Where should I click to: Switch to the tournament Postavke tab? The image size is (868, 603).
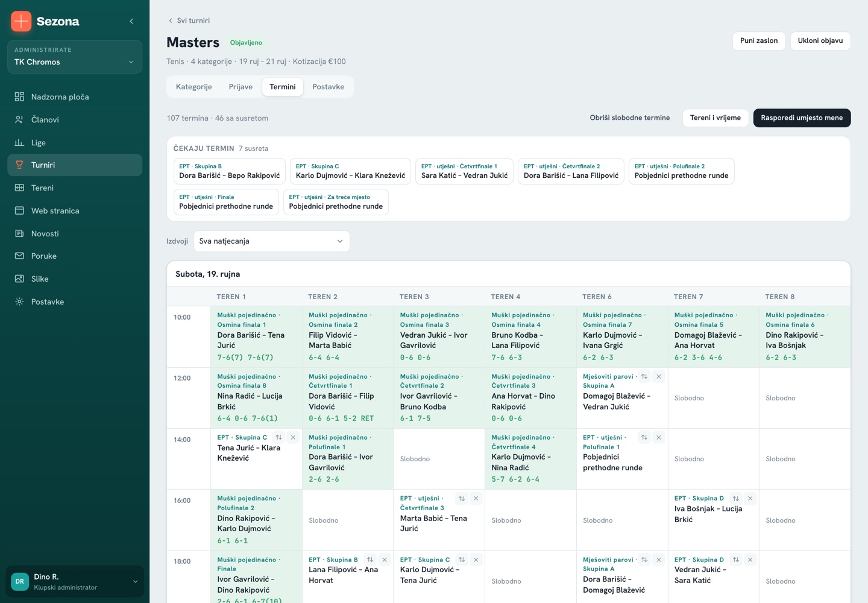pyautogui.click(x=329, y=87)
